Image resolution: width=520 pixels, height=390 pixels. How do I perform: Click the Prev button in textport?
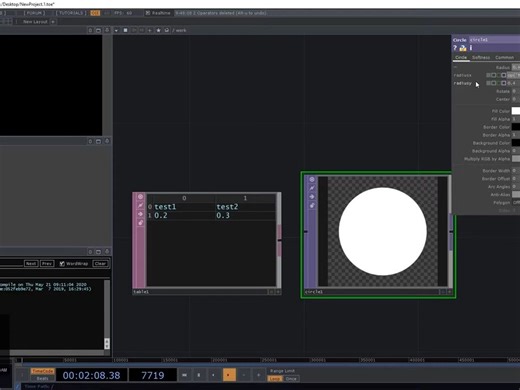tap(47, 264)
